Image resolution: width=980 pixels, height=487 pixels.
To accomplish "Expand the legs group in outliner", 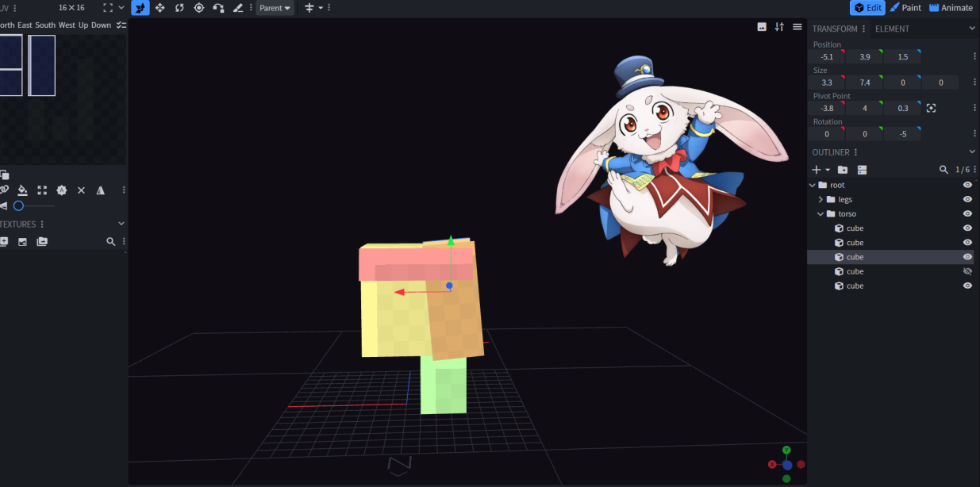I will click(821, 199).
